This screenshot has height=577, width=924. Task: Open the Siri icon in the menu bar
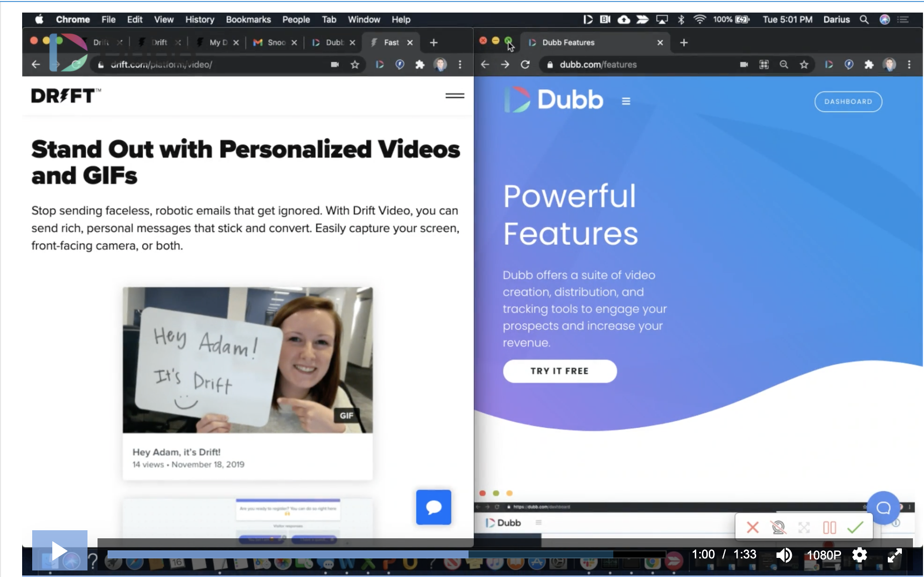pos(885,20)
